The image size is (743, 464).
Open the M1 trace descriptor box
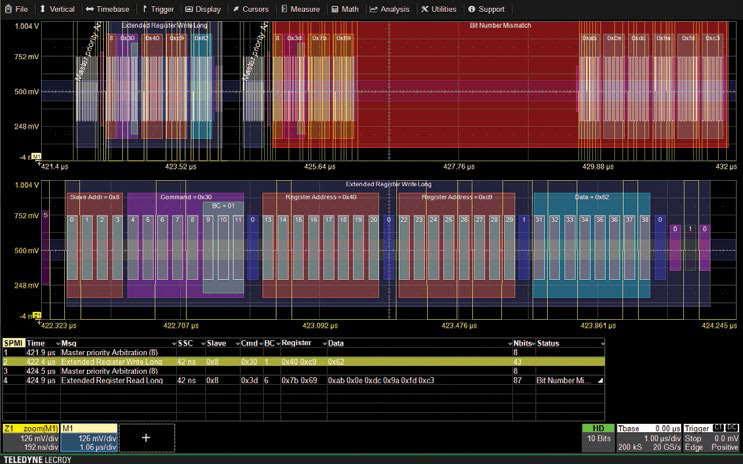(x=89, y=437)
